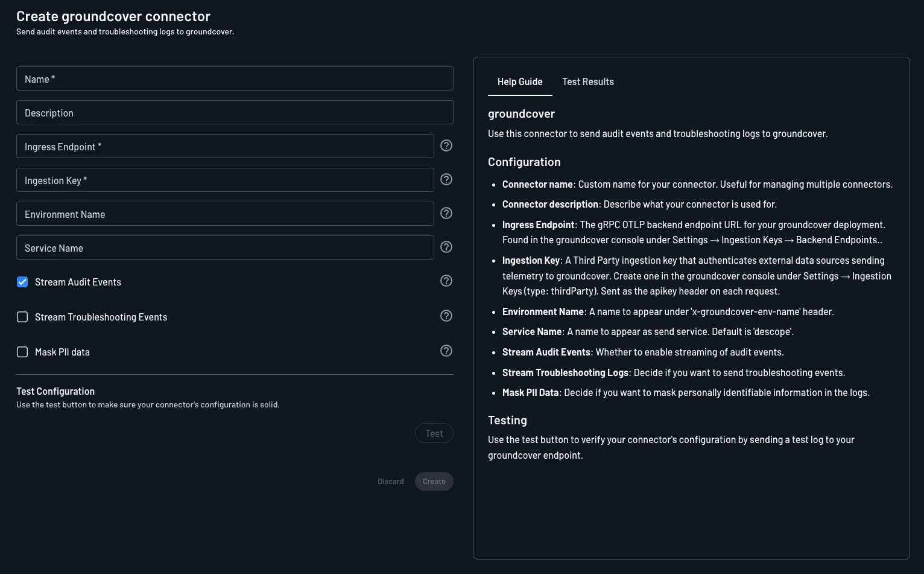The image size is (924, 574).
Task: Select the Help Guide tab
Action: (520, 81)
